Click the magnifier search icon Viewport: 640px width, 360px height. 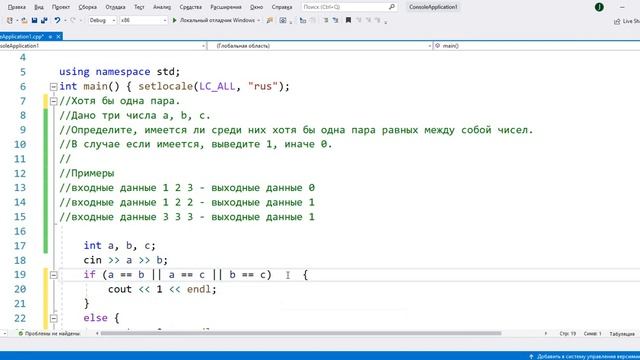(x=392, y=7)
